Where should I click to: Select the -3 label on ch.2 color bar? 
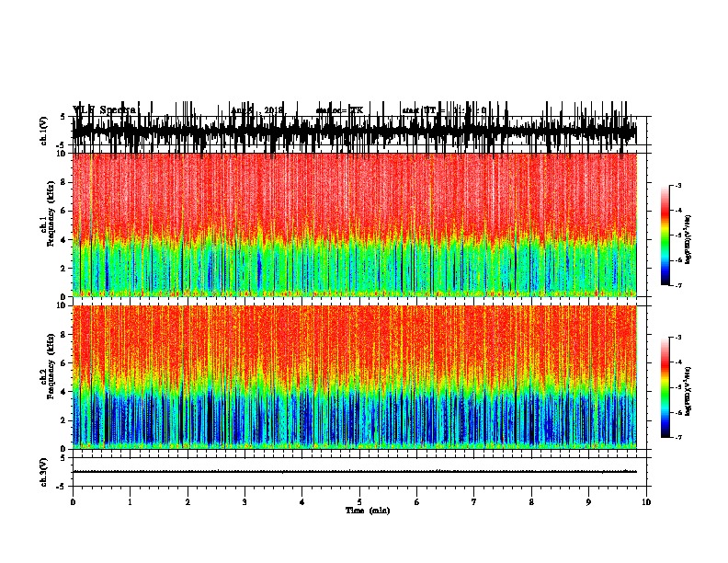[x=677, y=338]
